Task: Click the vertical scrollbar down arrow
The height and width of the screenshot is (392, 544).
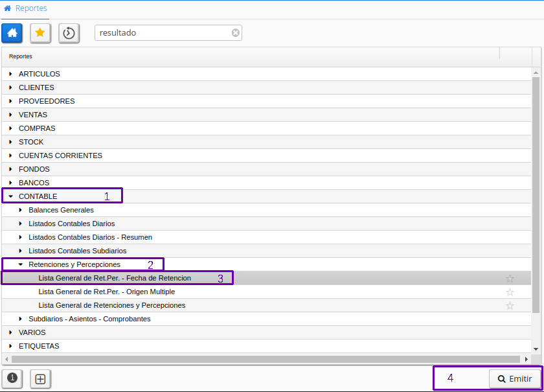Action: tap(536, 349)
